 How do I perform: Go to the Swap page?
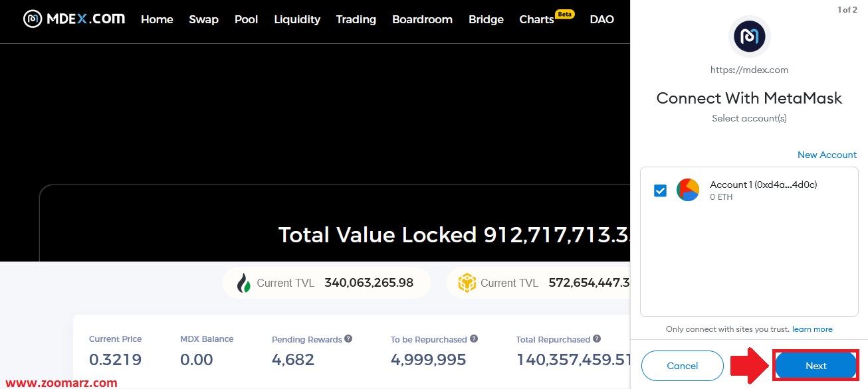coord(203,19)
